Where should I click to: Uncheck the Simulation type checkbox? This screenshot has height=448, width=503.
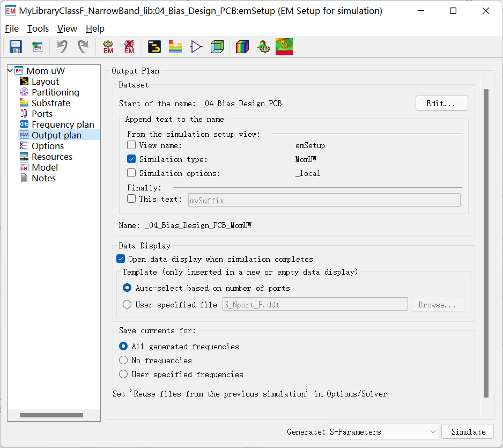(x=131, y=159)
